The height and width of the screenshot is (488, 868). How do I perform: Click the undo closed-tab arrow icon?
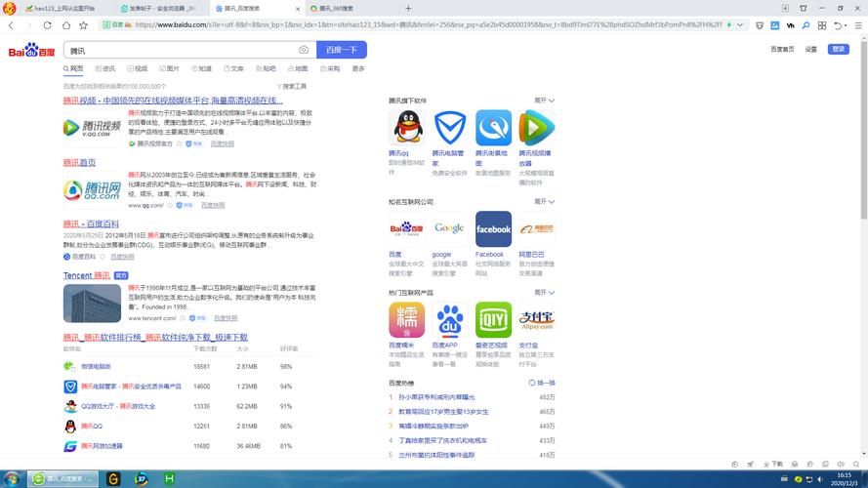pos(838,25)
